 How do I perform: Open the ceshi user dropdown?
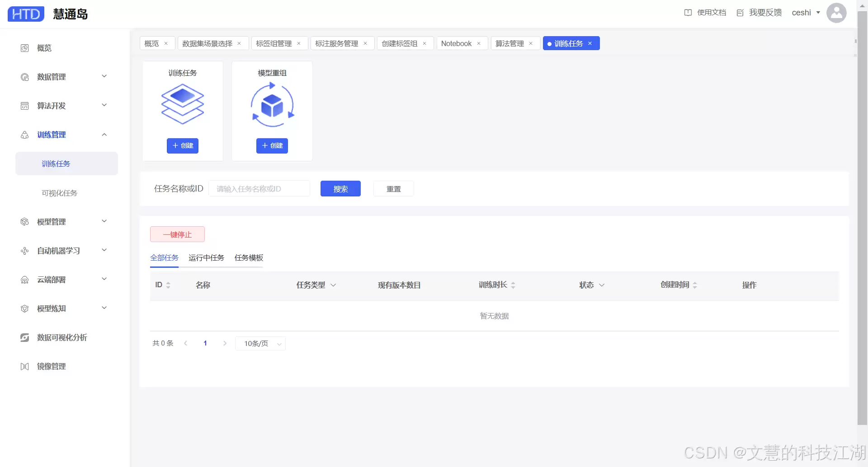pyautogui.click(x=806, y=13)
